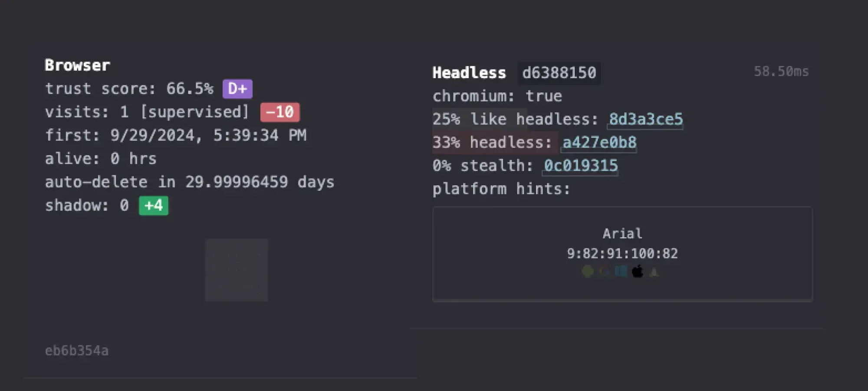This screenshot has width=868, height=391.
Task: Click the Headless section heading
Action: coord(469,73)
